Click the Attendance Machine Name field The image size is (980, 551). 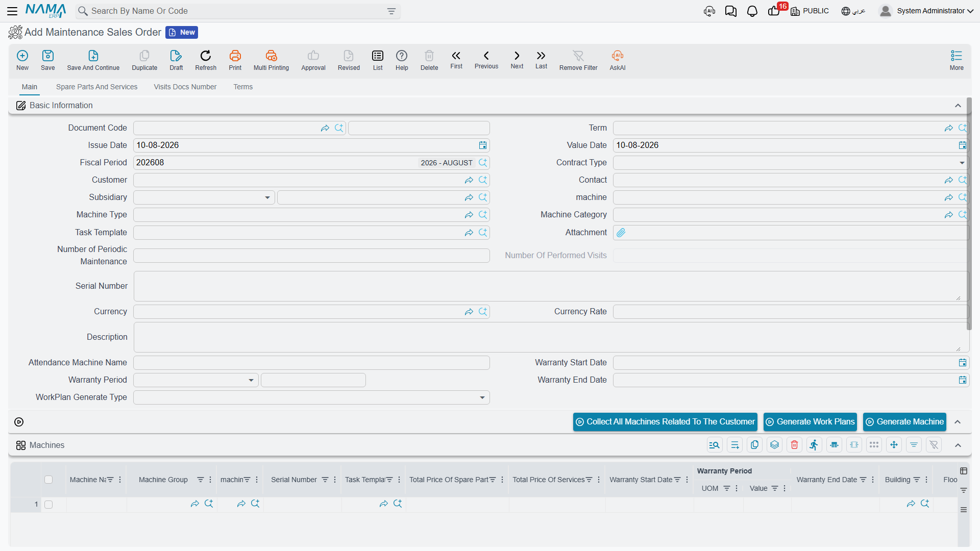(x=311, y=363)
